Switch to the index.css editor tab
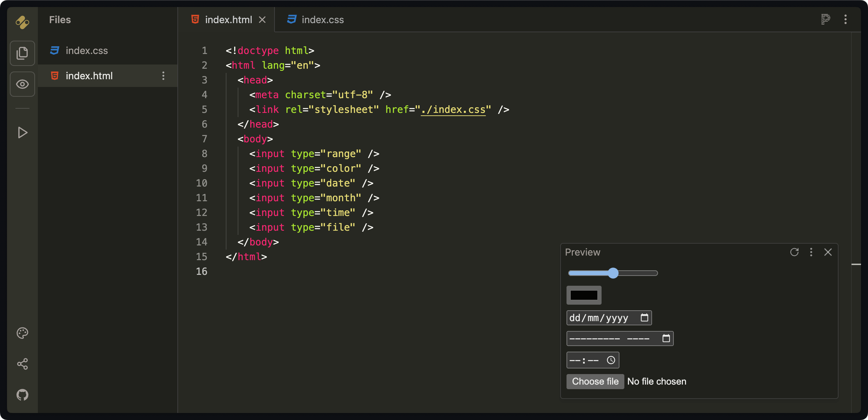868x420 pixels. 316,20
